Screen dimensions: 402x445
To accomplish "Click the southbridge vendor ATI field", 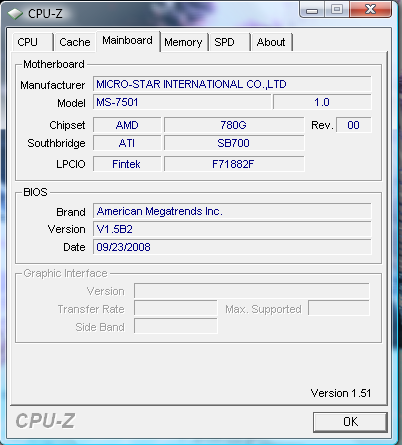I will 127,143.
